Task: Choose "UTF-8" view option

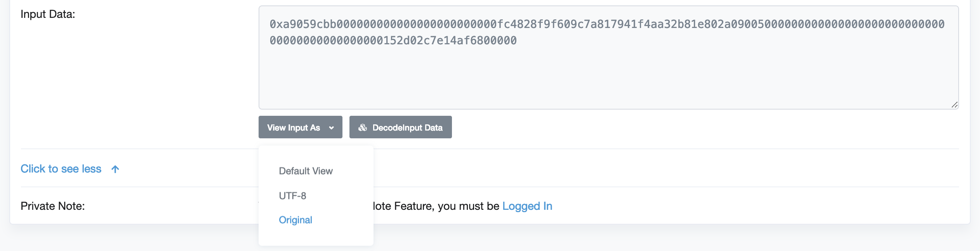Action: (x=292, y=195)
